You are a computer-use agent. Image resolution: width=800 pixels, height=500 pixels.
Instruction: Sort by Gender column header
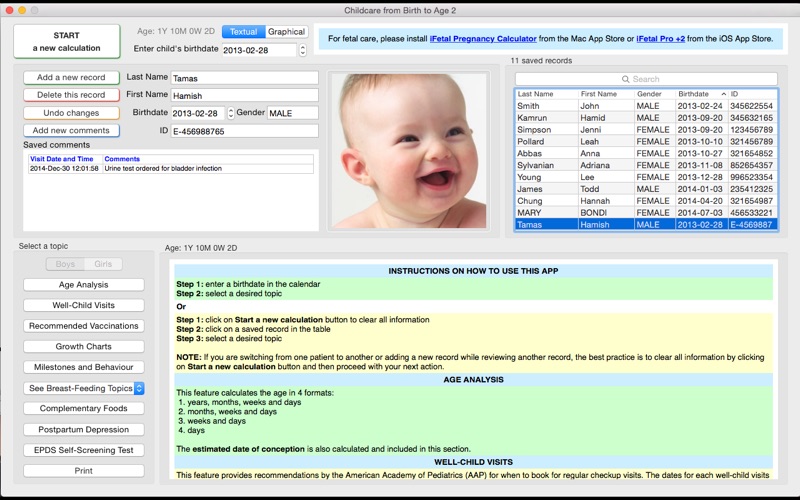655,94
